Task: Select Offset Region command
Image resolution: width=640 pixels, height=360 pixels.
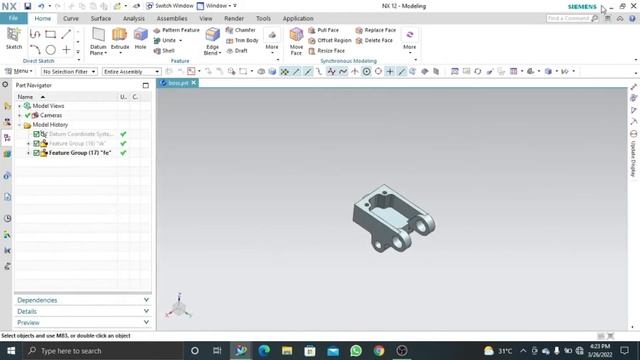Action: point(329,40)
